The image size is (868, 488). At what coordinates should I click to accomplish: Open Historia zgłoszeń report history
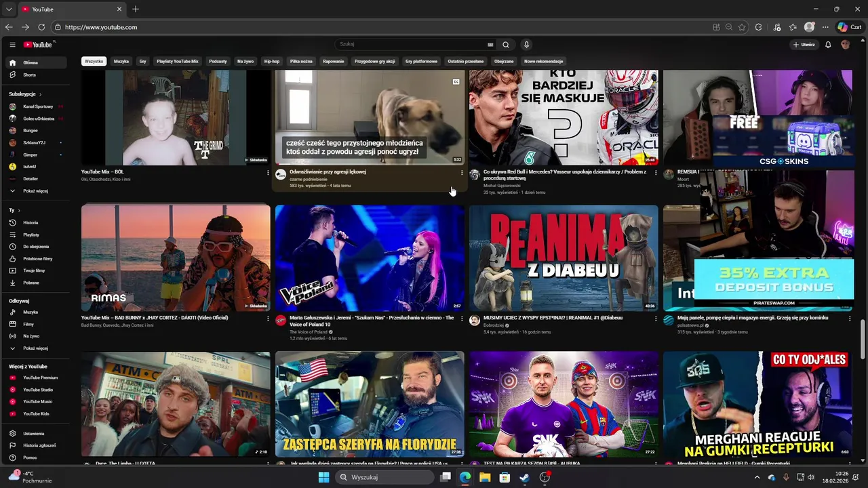[x=37, y=445]
